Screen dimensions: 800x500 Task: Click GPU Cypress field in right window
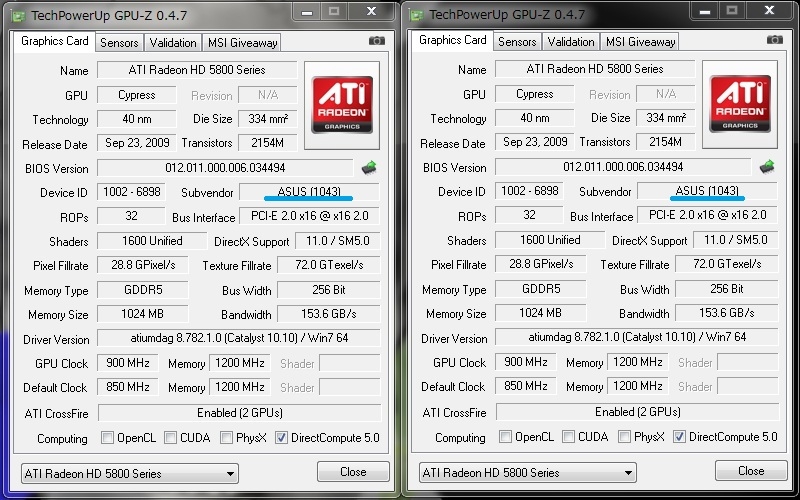(535, 94)
